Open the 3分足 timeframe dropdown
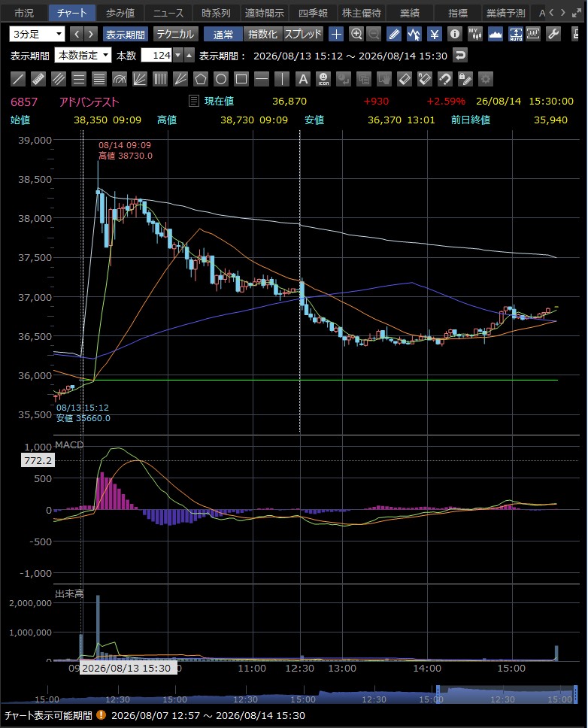 [x=37, y=34]
